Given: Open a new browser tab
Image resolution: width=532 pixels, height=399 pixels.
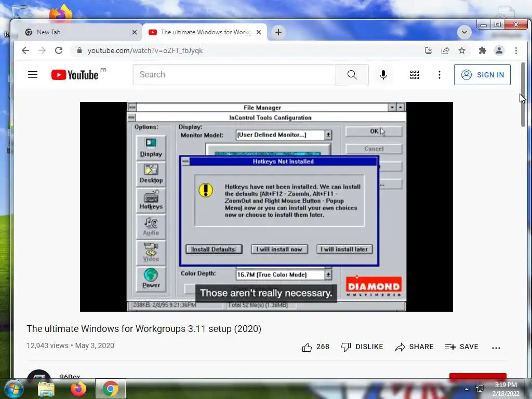Looking at the screenshot, I should pyautogui.click(x=278, y=32).
